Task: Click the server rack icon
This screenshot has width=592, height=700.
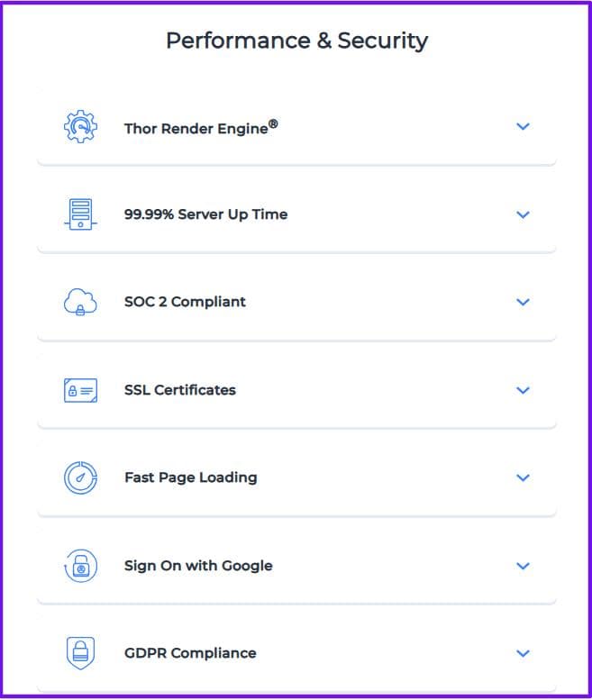Action: (x=80, y=214)
